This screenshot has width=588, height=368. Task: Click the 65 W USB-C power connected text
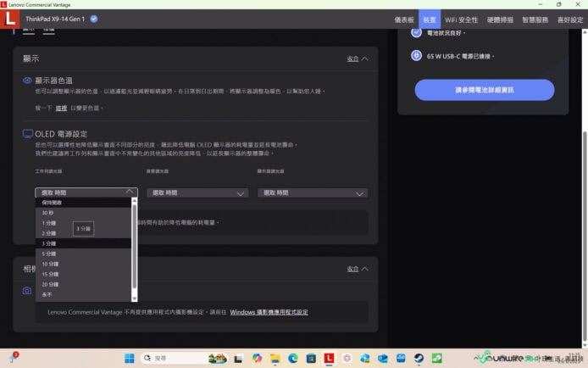click(460, 56)
